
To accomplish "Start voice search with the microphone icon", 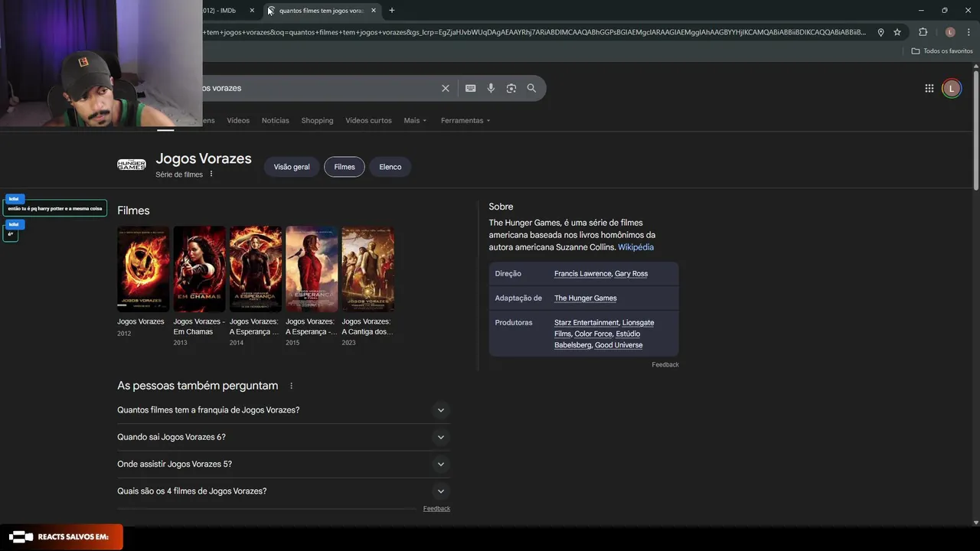I will pos(491,88).
